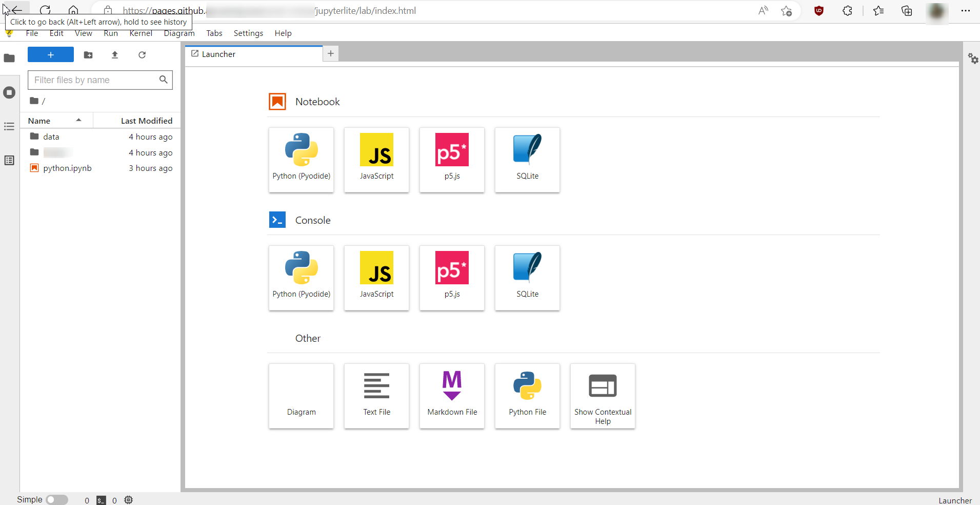Select the Launcher tab
The width and height of the screenshot is (980, 505).
pos(254,54)
